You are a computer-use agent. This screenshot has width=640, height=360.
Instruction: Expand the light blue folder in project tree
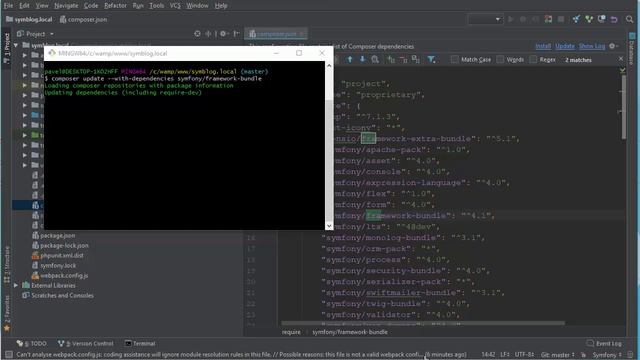tap(25, 115)
